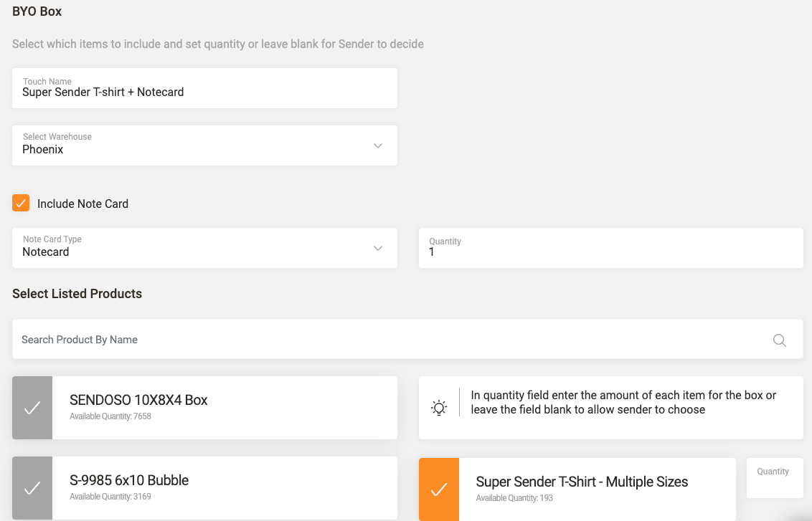The width and height of the screenshot is (812, 521).
Task: Select the S-9985 6x10 Bubble product name
Action: [x=129, y=480]
